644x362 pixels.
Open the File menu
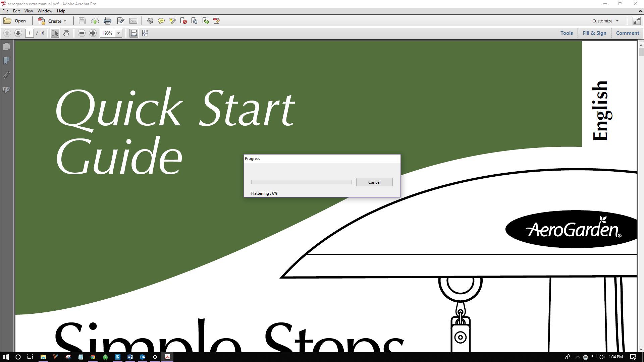pyautogui.click(x=5, y=11)
